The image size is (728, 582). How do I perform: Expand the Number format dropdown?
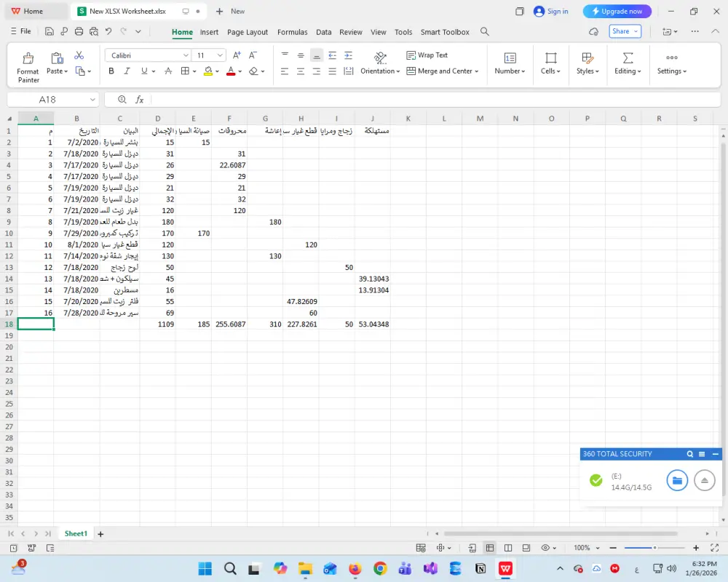point(523,71)
